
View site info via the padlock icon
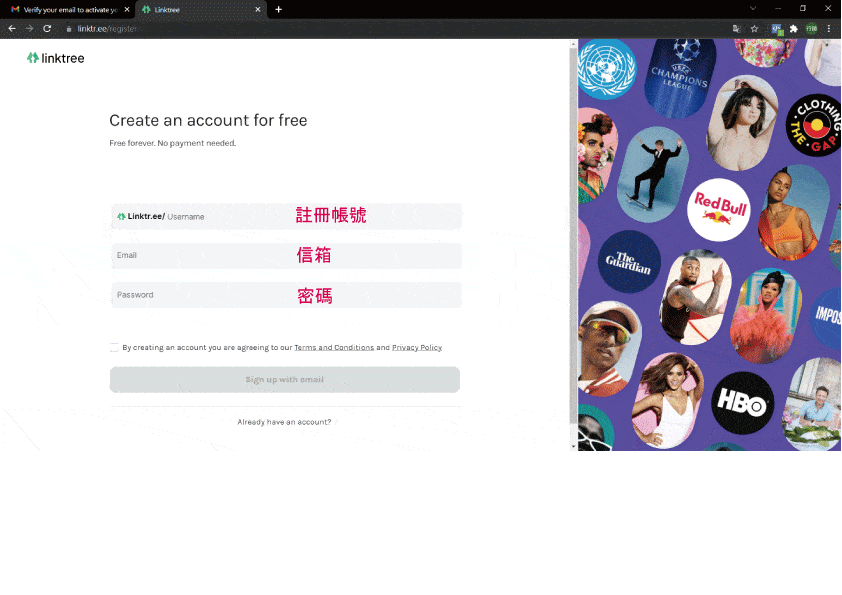pos(69,29)
